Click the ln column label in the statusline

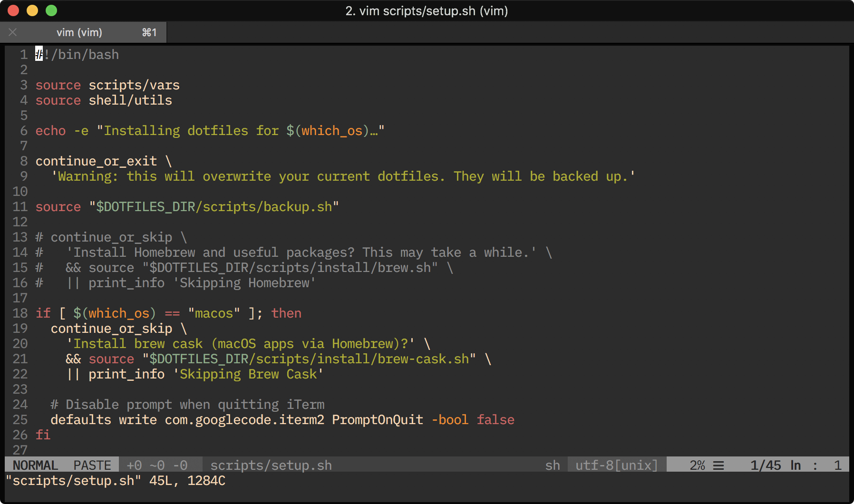(796, 465)
